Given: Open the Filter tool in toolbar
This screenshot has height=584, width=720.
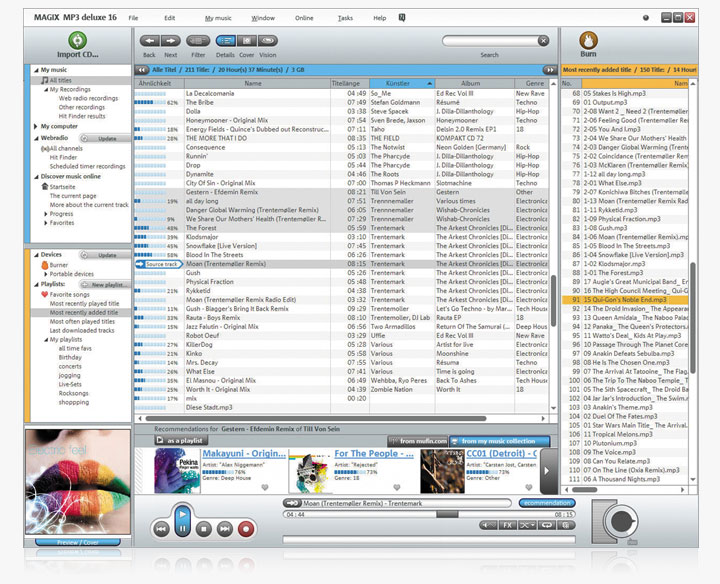Looking at the screenshot, I should [x=197, y=42].
